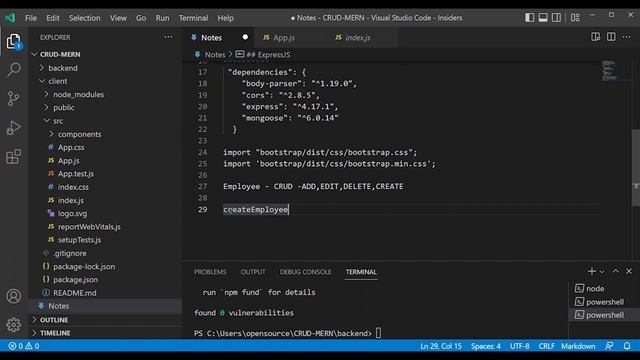The width and height of the screenshot is (640, 360).
Task: Click Ln 29, Col 15 status entry
Action: pyautogui.click(x=441, y=346)
